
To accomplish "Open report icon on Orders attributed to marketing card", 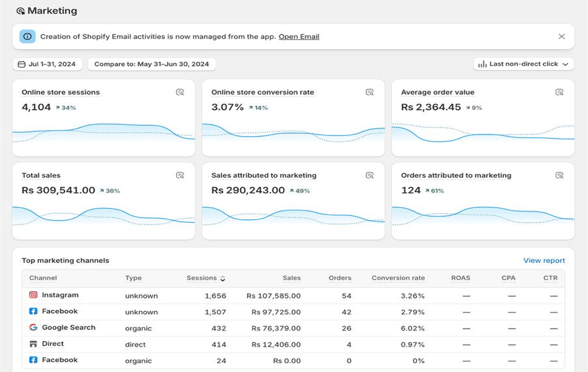I will click(x=559, y=175).
